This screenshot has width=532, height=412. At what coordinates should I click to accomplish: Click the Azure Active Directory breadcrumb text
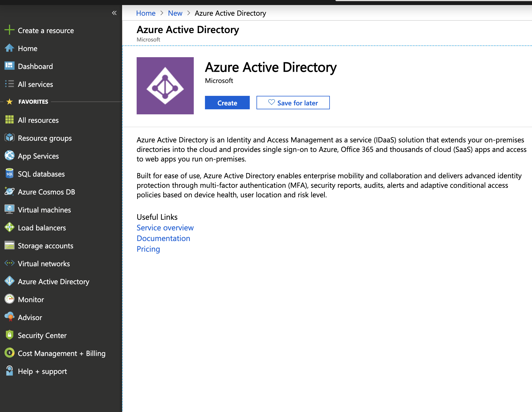(230, 13)
